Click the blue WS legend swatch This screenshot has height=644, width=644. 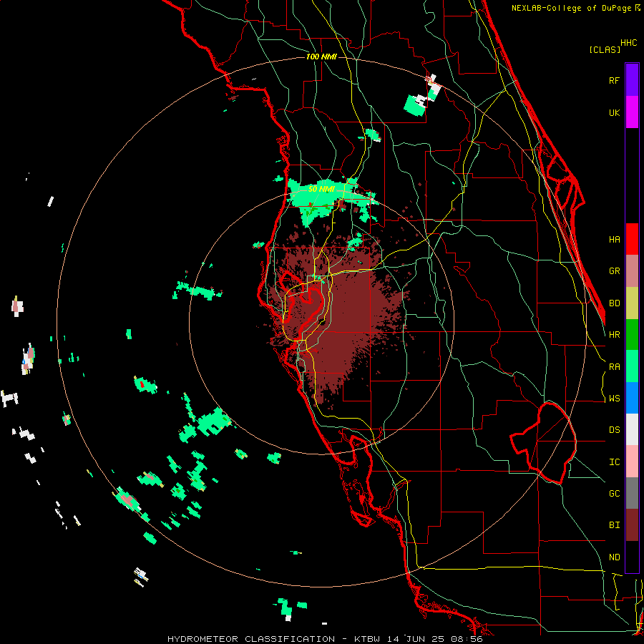coord(632,398)
